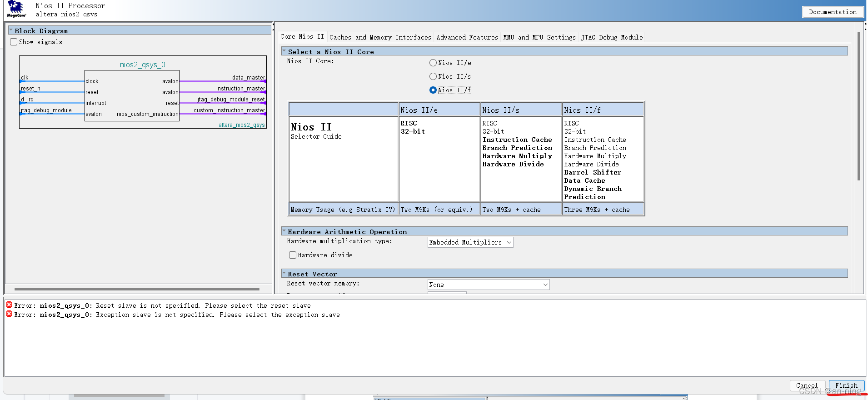Open the Reset vector memory dropdown
The image size is (868, 400).
pos(489,285)
